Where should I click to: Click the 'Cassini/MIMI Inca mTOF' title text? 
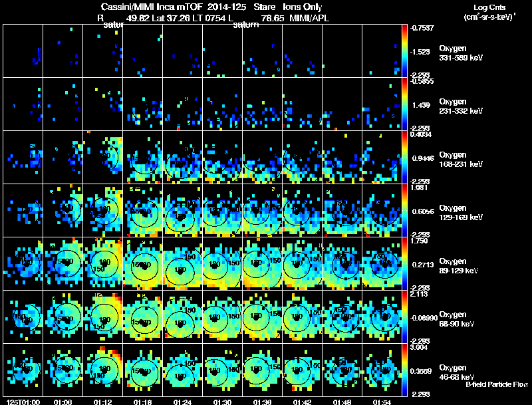click(x=152, y=7)
